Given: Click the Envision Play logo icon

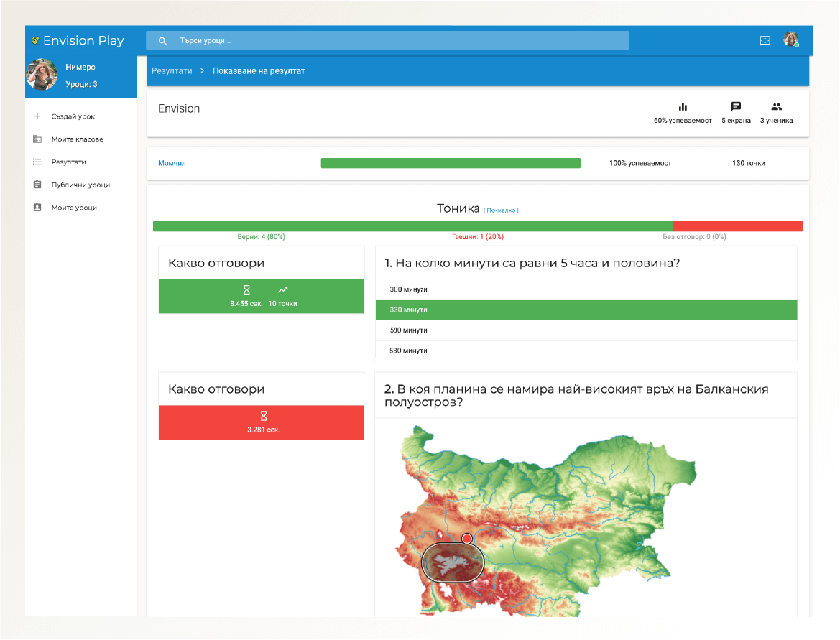Looking at the screenshot, I should [35, 41].
